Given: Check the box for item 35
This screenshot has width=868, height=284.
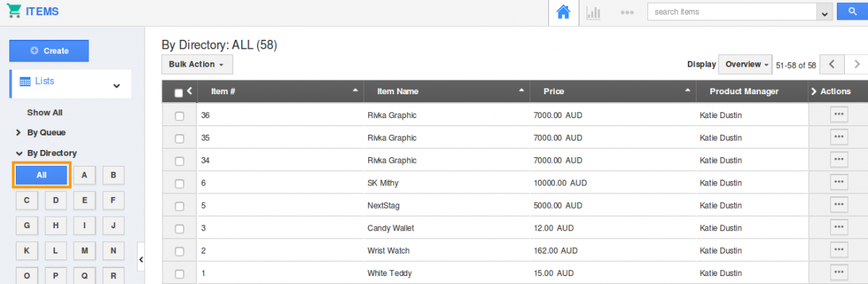Looking at the screenshot, I should tap(179, 138).
